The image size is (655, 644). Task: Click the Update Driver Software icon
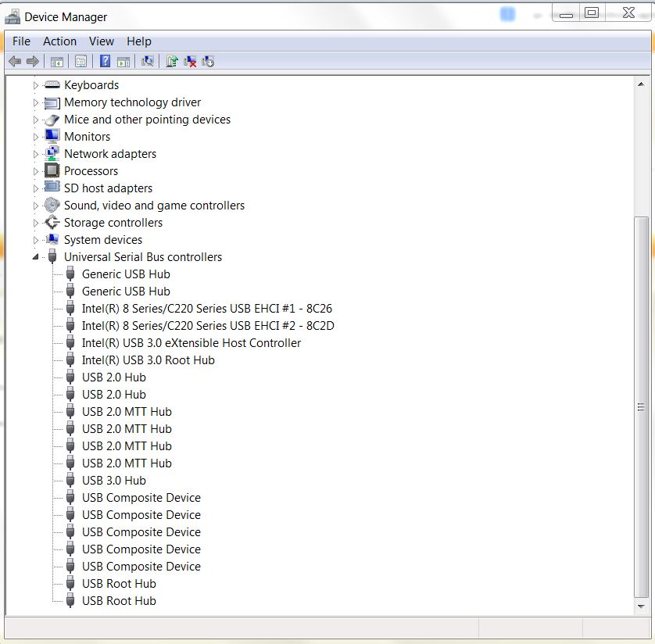pyautogui.click(x=172, y=62)
